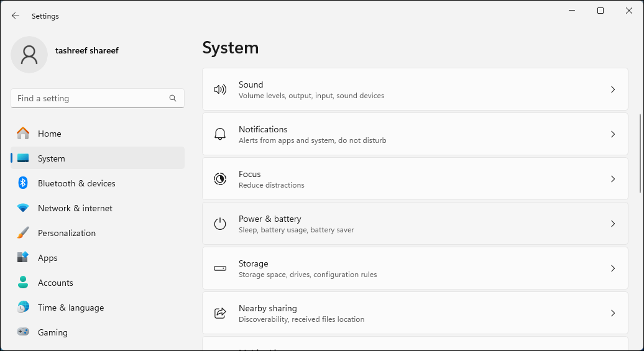The height and width of the screenshot is (351, 644).
Task: Click the Notifications bell icon
Action: click(x=220, y=134)
